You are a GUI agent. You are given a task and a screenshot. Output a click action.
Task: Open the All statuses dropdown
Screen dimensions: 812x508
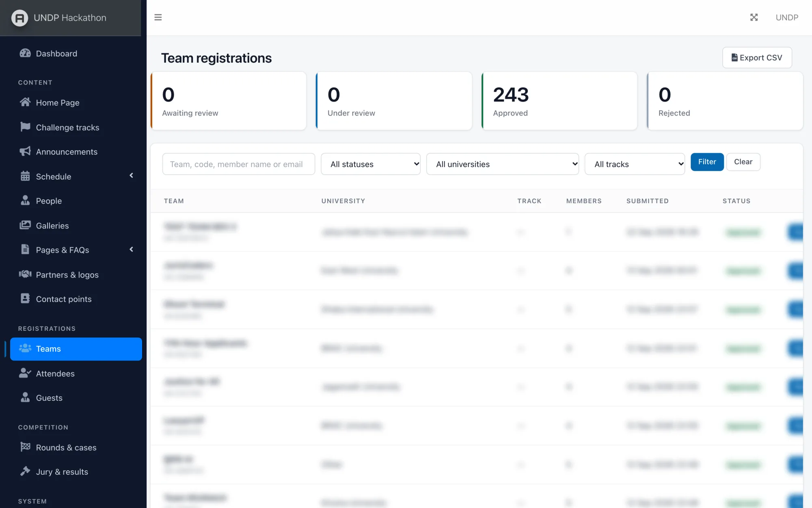point(371,164)
